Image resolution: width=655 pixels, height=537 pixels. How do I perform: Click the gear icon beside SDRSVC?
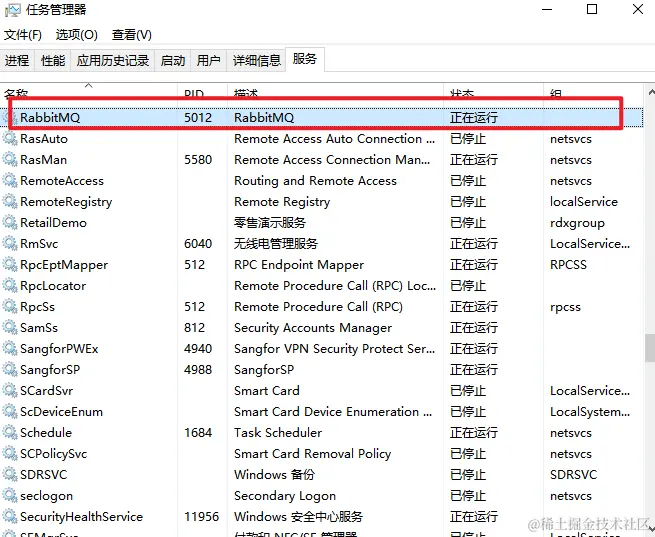tap(10, 474)
